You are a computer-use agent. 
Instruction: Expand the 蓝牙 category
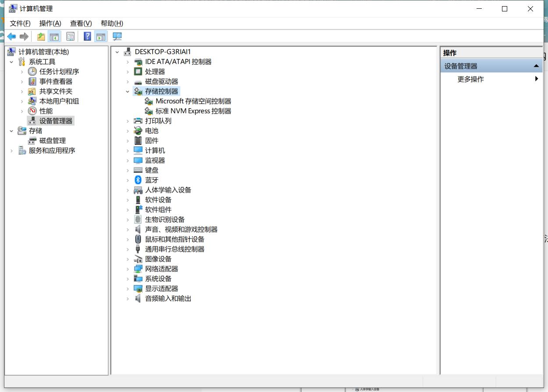128,180
